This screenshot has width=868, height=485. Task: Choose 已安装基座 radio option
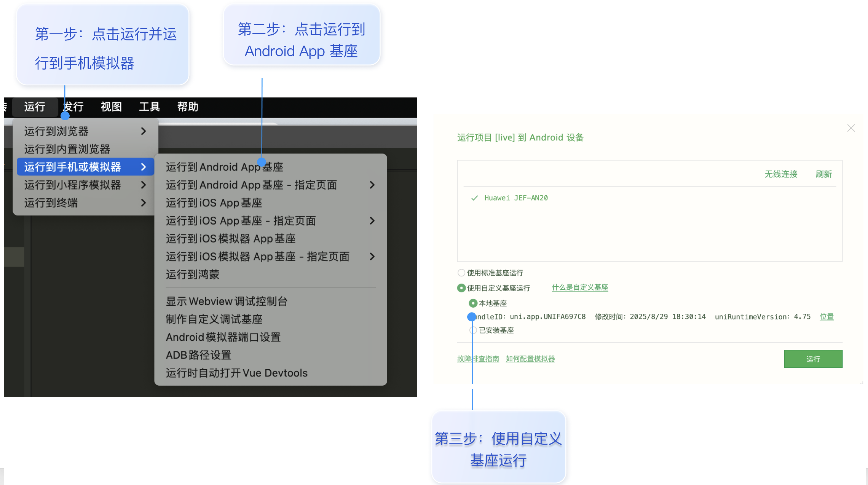click(473, 330)
